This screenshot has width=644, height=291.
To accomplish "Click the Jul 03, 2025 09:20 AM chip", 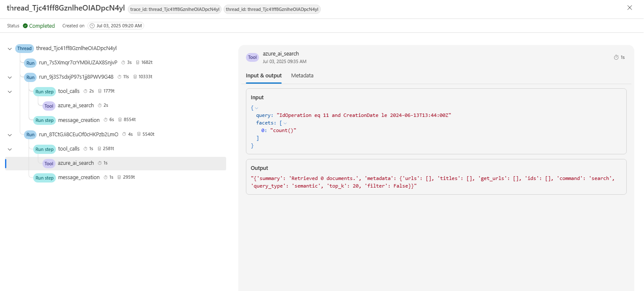I will coord(116,26).
